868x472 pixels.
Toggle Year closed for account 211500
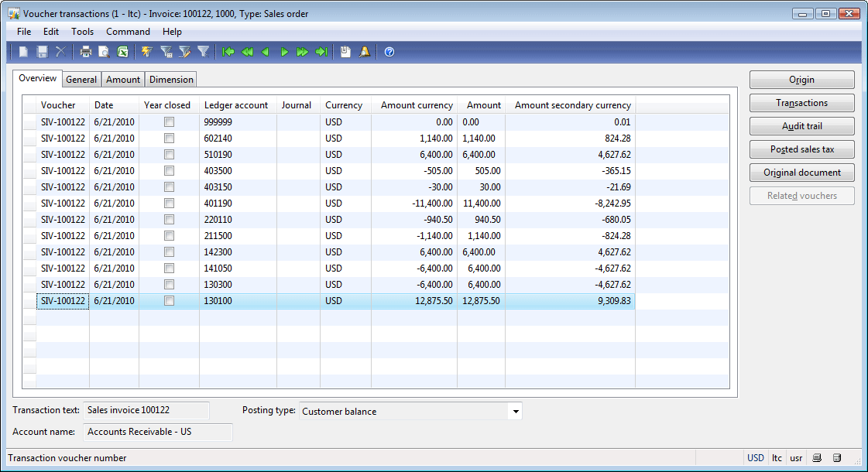point(169,236)
